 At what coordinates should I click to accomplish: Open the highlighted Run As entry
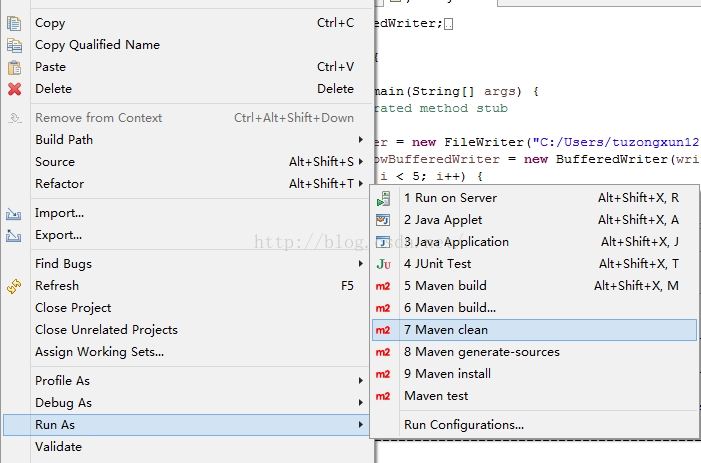[187, 425]
